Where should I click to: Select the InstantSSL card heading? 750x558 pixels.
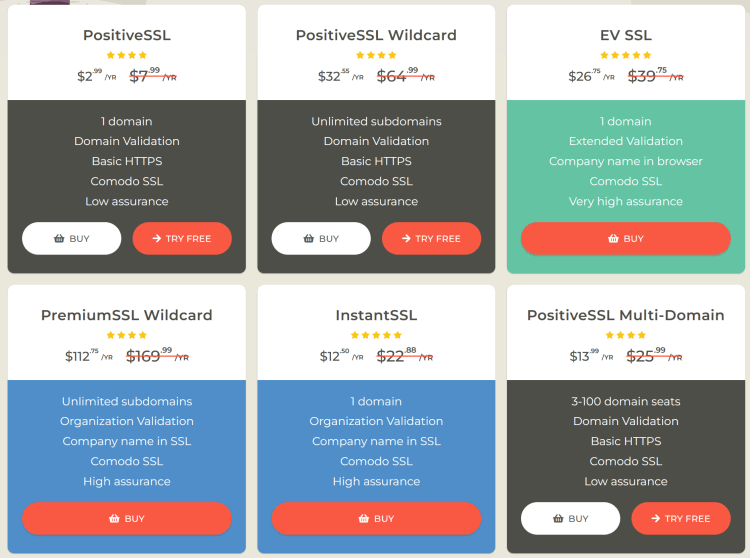tap(376, 315)
